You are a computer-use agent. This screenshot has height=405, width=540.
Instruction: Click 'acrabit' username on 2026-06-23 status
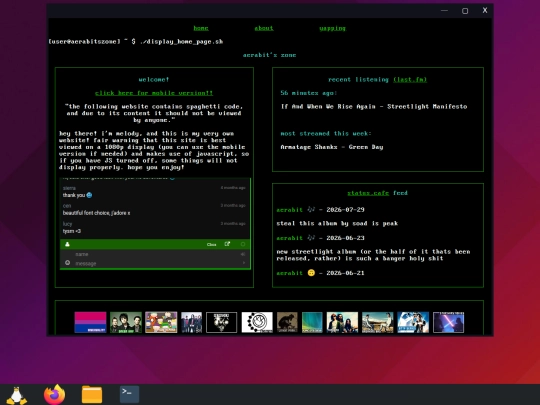pos(290,238)
